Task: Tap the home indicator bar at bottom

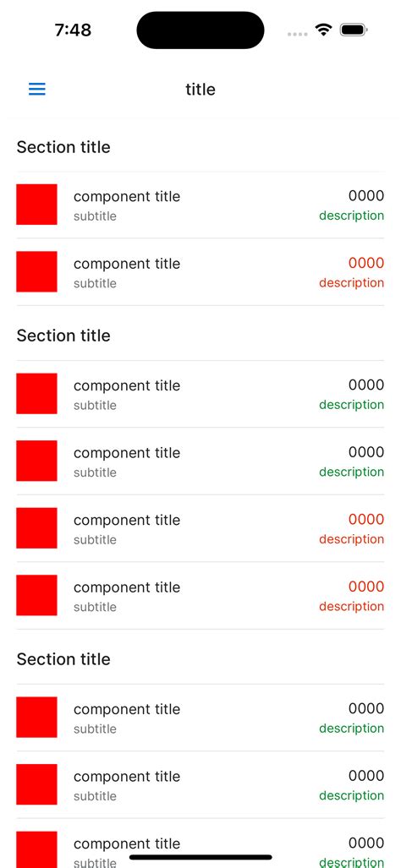Action: tap(200, 857)
